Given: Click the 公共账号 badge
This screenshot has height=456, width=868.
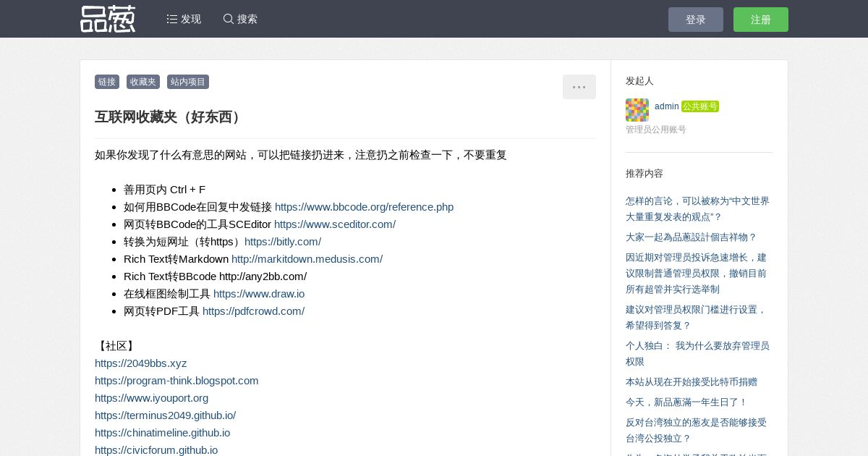Looking at the screenshot, I should pos(700,106).
